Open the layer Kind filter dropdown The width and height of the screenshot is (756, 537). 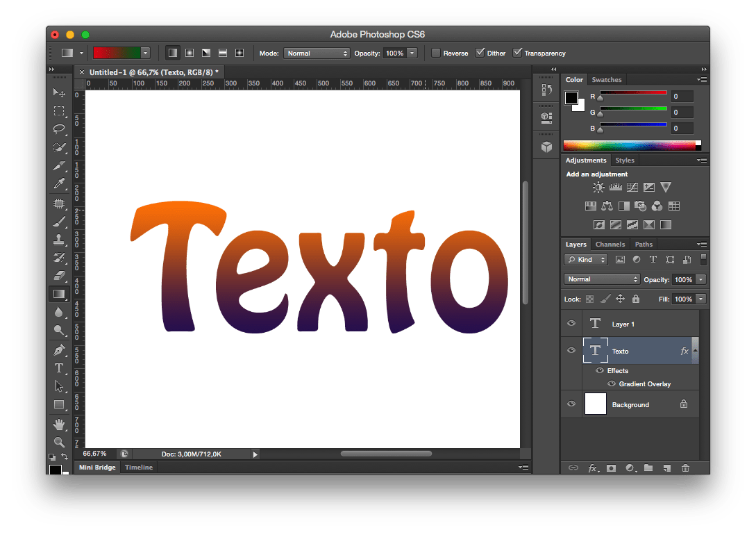coord(586,260)
